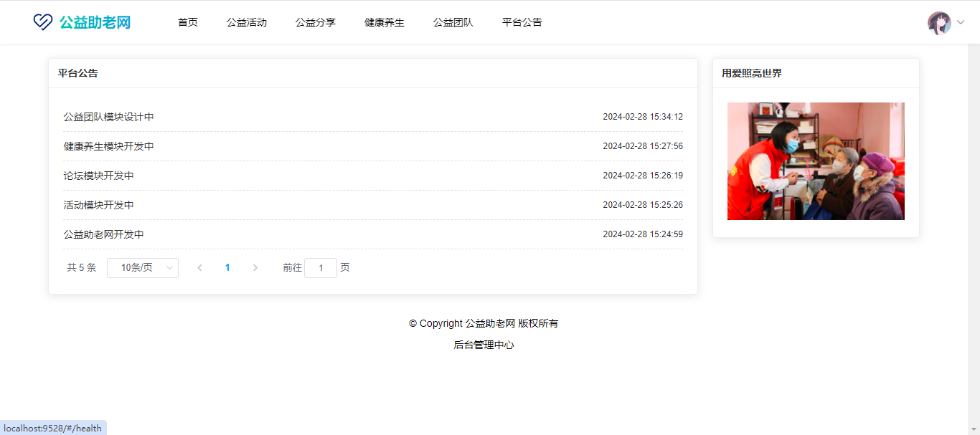View the 论坛模块开发中 announcement
Screen dimensions: 980x435
point(98,176)
